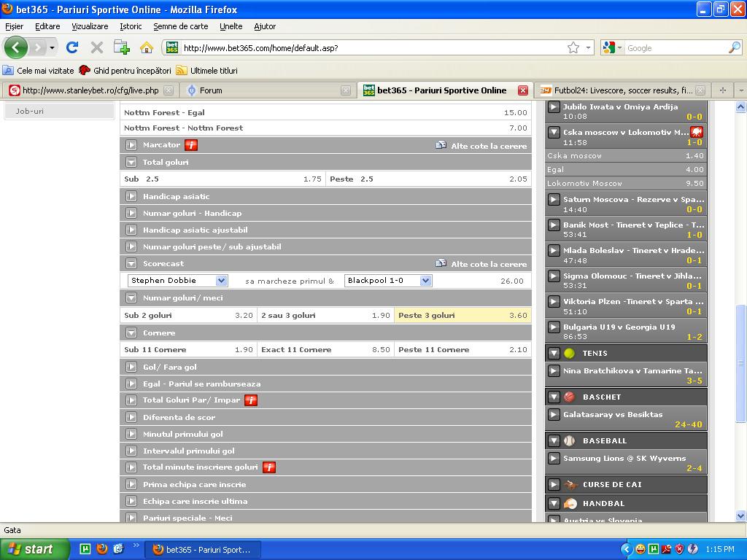Screen dimensions: 747x560
Task: Click the Google search magnifier icon
Action: pyautogui.click(x=735, y=47)
